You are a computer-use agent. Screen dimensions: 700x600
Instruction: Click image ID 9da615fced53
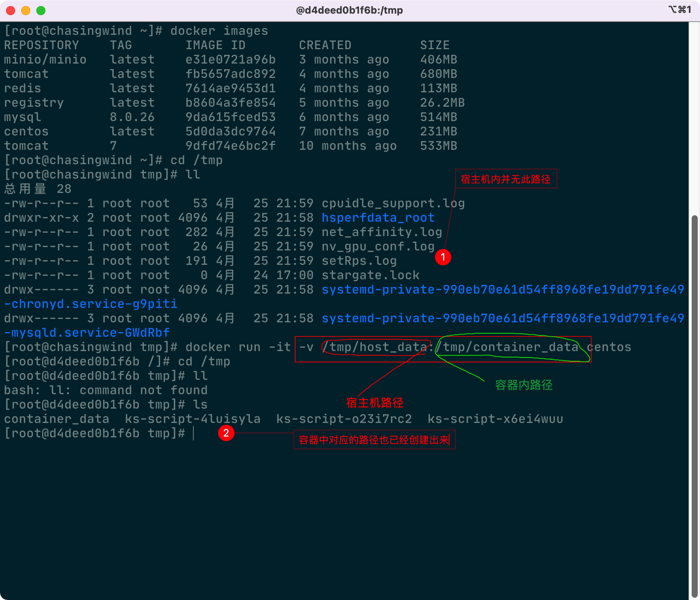point(230,117)
